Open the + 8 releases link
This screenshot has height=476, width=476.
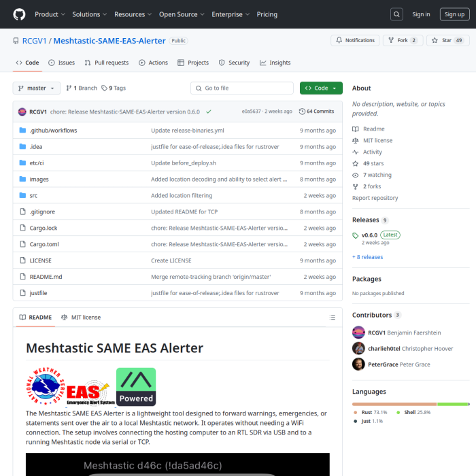(367, 257)
